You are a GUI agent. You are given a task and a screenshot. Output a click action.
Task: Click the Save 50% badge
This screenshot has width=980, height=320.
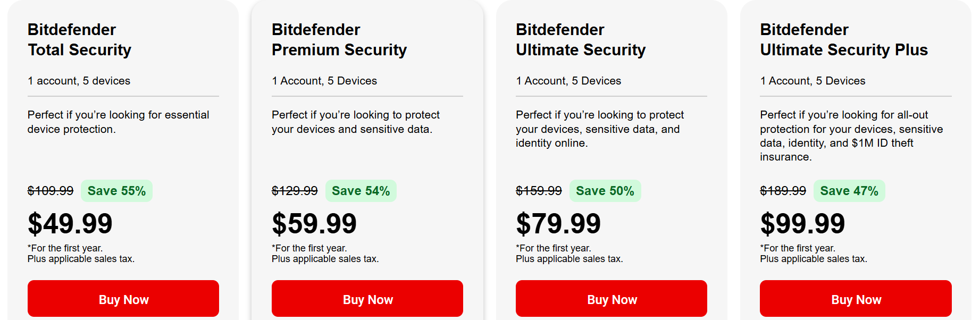tap(605, 190)
